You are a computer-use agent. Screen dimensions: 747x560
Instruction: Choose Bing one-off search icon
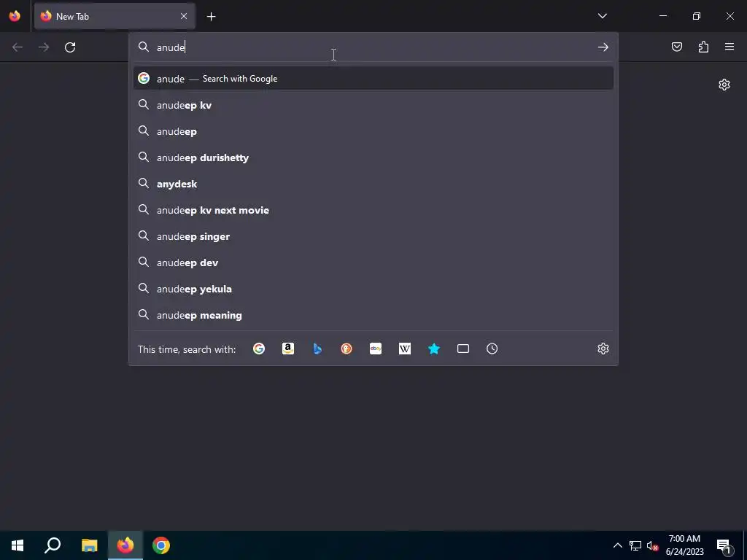[x=317, y=349]
